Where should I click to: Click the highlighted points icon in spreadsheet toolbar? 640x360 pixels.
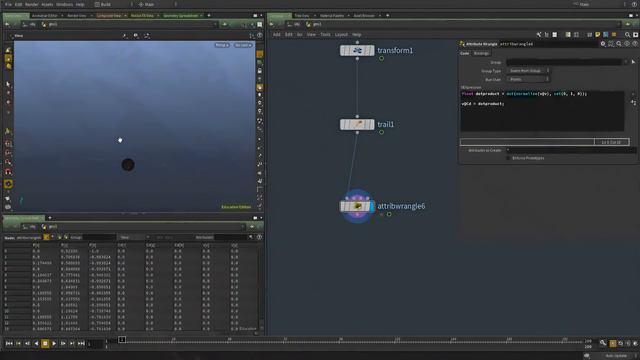47,237
